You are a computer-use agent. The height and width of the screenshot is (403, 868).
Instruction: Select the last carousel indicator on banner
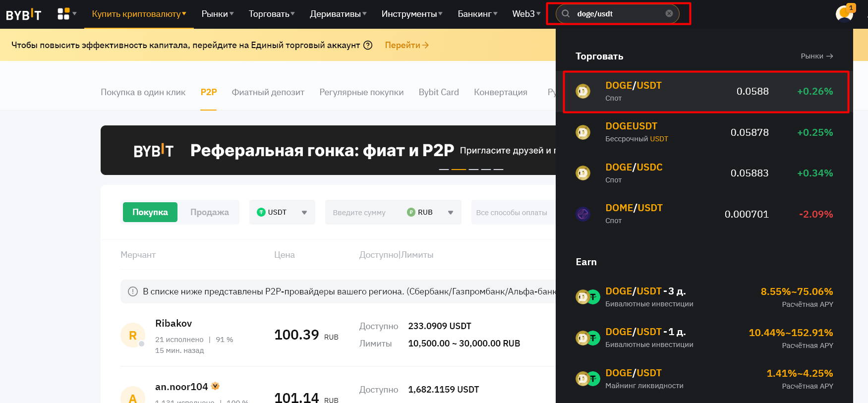click(498, 169)
